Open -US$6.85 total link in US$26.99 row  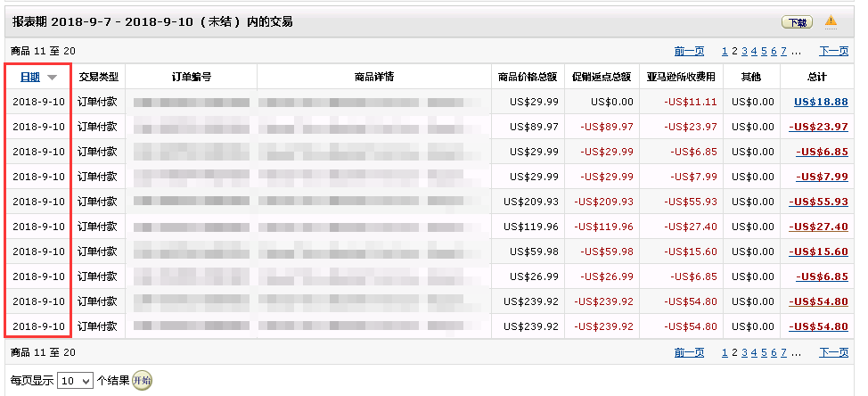pyautogui.click(x=822, y=276)
